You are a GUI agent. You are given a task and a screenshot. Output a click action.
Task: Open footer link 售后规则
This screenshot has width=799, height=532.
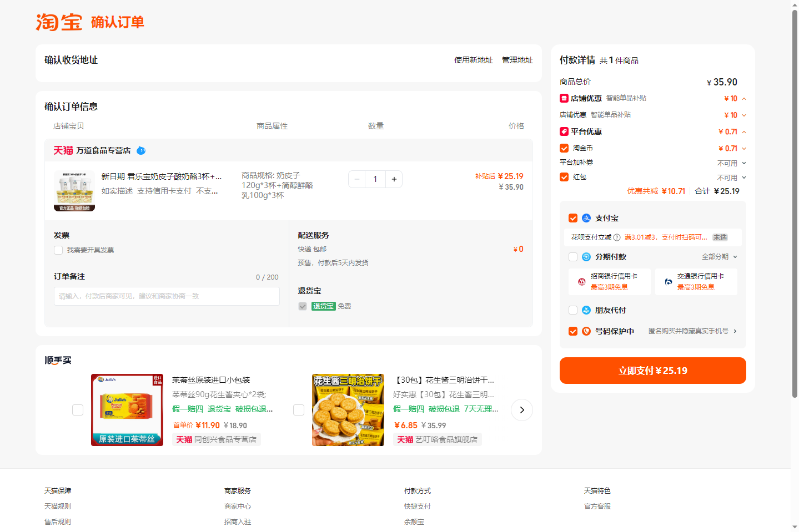coord(58,522)
